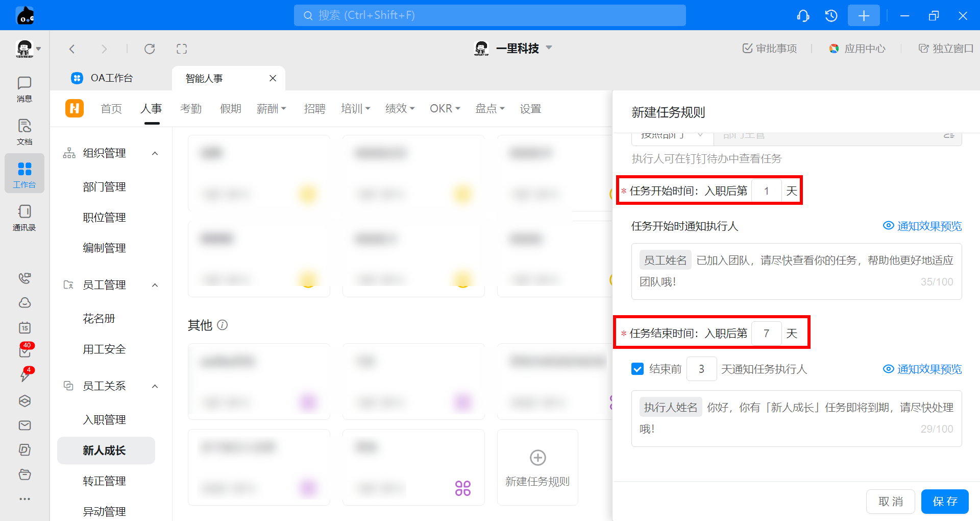The image size is (980, 521).
Task: Uncheck the 结束前 notification checkbox
Action: pyautogui.click(x=638, y=369)
